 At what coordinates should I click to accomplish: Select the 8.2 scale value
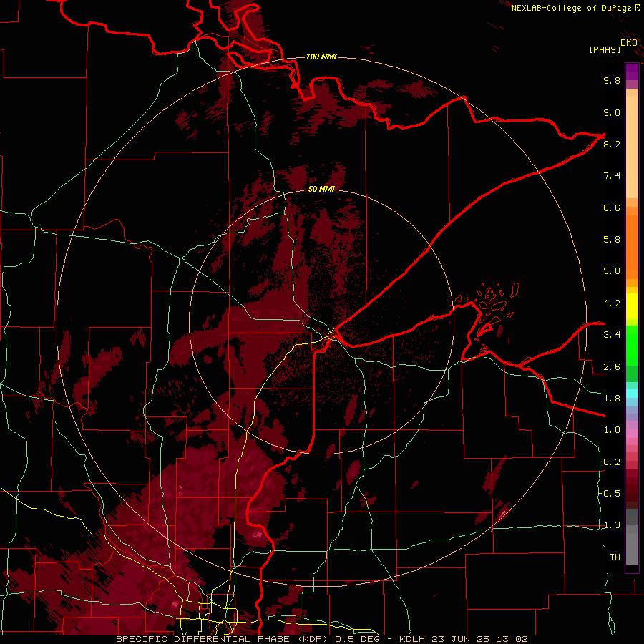pos(612,144)
